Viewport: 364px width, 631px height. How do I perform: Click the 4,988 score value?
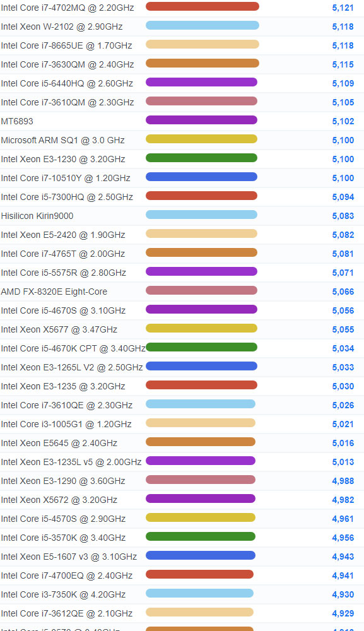[x=343, y=480]
